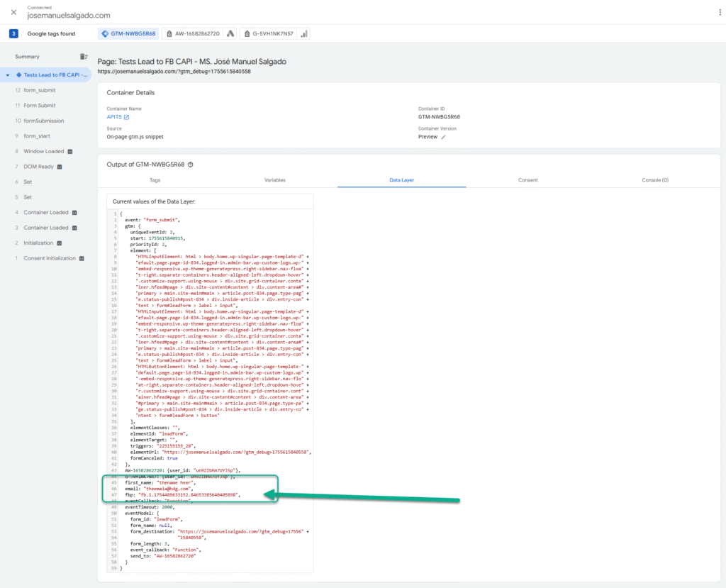The width and height of the screenshot is (726, 588).
Task: Click the API badge icon next to Window Loaded
Action: 70,151
